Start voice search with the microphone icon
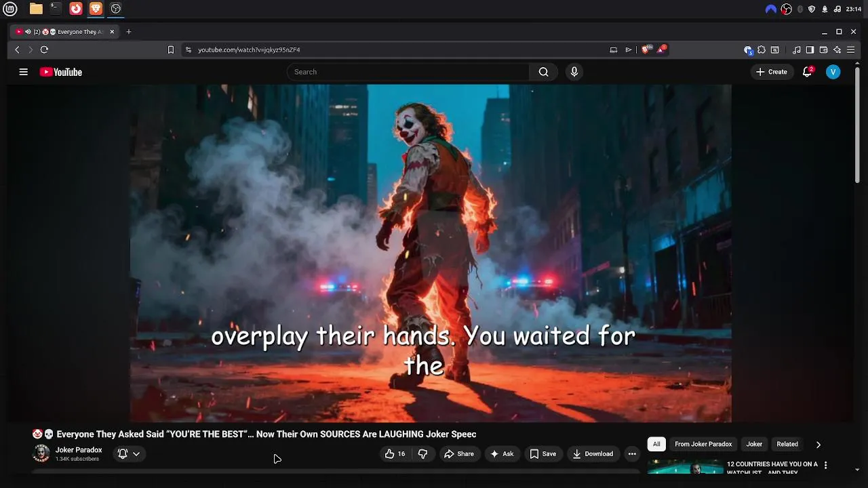Screen dimensions: 868x488 (574, 72)
